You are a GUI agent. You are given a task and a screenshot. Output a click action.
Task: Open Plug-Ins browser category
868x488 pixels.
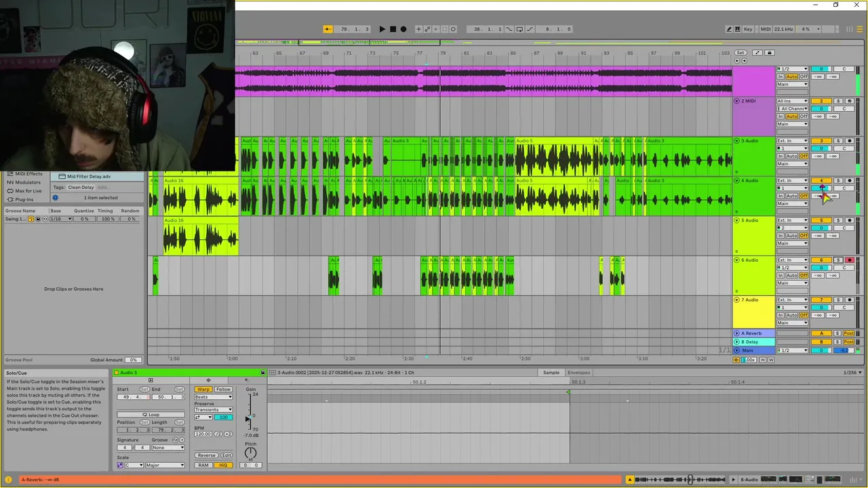pos(24,199)
